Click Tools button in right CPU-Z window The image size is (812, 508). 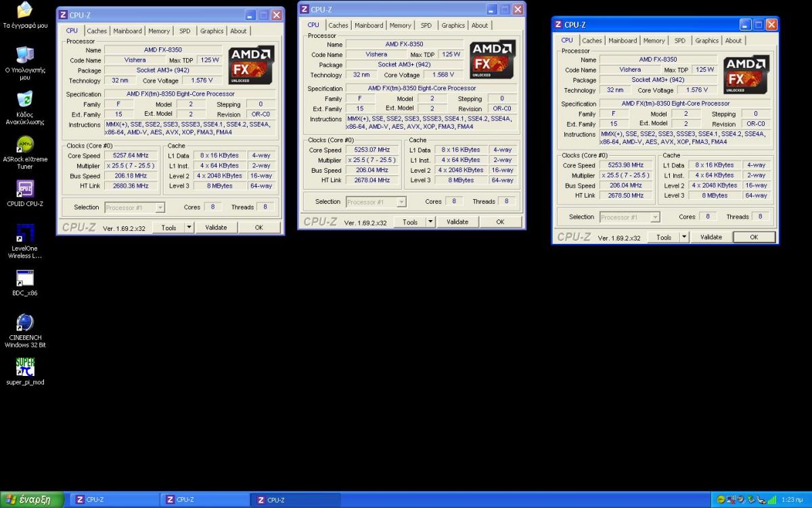pos(664,237)
